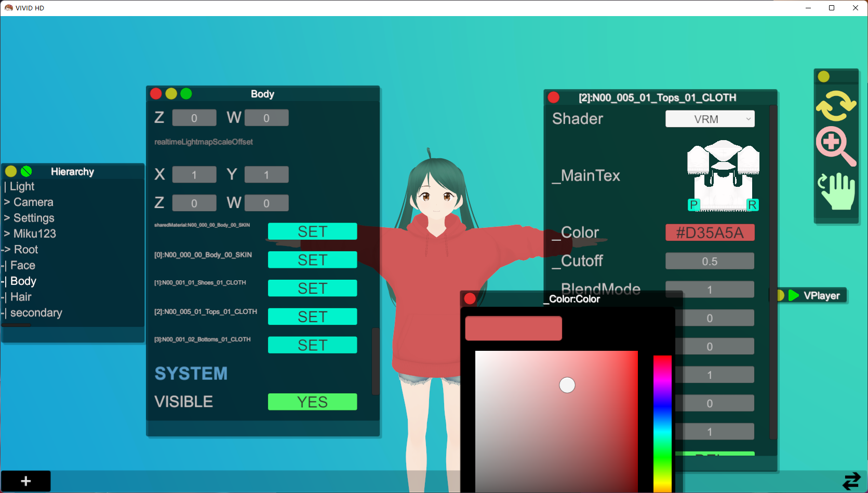Click SET for sharedMaterial Body_00_SKIN
This screenshot has width=868, height=493.
pos(313,231)
